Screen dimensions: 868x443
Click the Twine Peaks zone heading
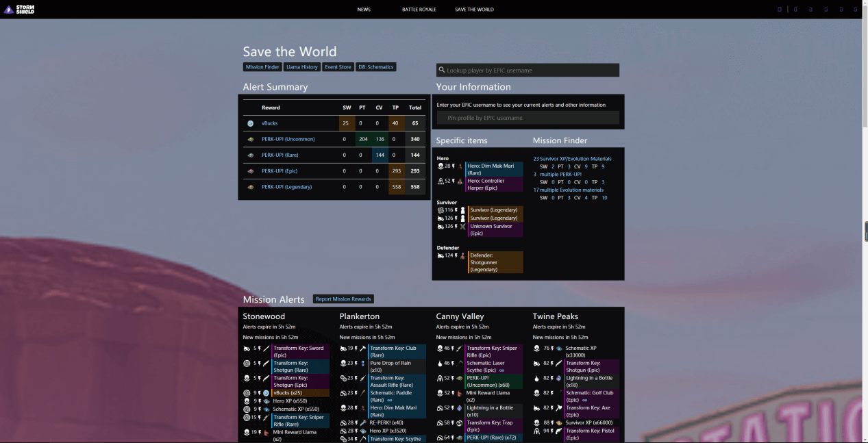click(x=556, y=316)
